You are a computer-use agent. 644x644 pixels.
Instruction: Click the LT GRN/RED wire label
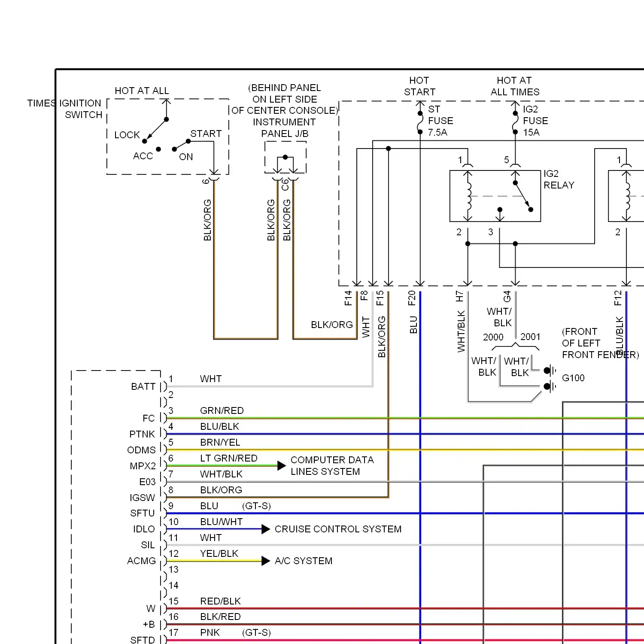[x=229, y=458]
